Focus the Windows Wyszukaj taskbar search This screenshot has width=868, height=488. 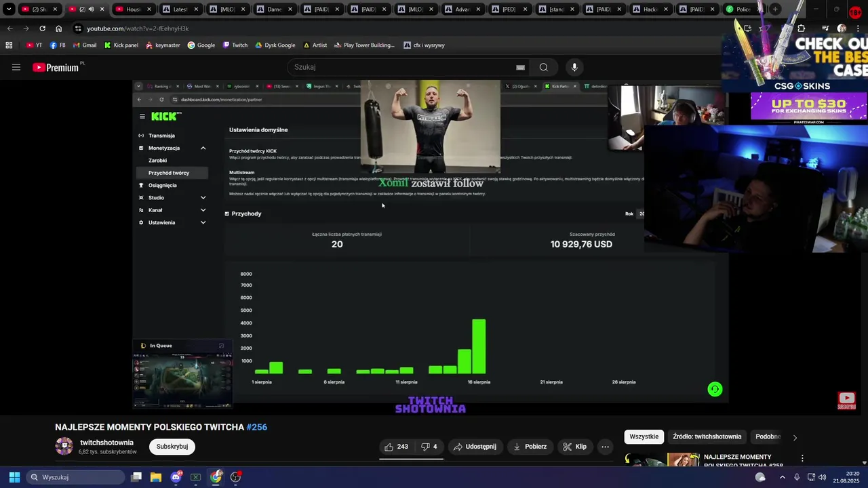point(75,477)
